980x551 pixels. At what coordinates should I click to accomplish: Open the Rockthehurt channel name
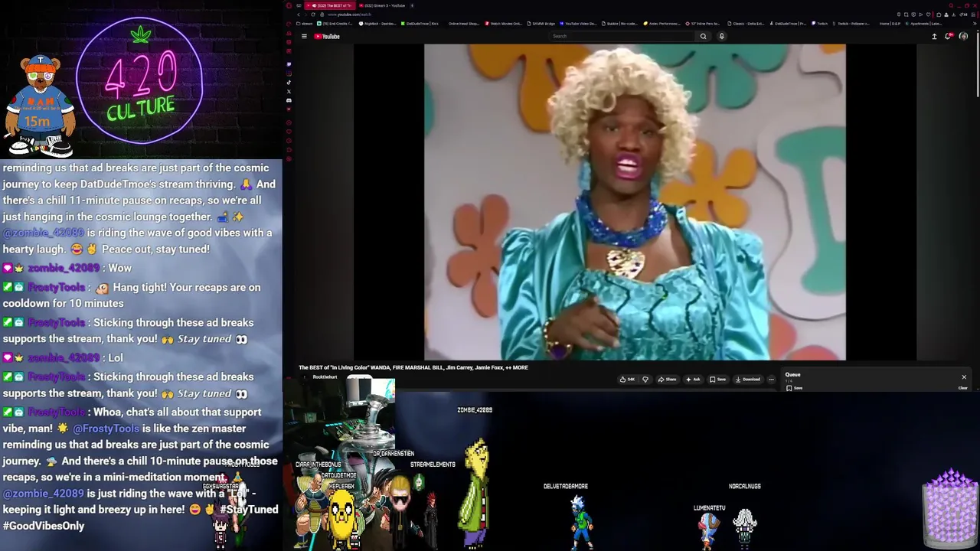pos(325,377)
